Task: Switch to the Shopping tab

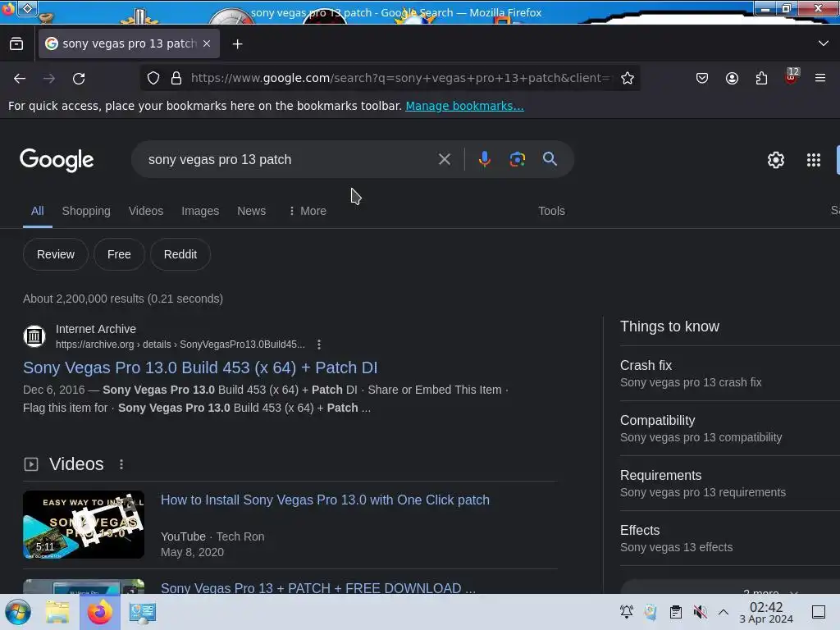Action: tap(86, 211)
